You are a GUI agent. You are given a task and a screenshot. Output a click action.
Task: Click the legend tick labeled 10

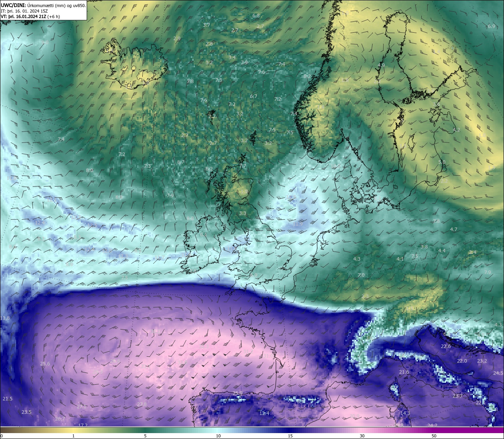click(218, 436)
